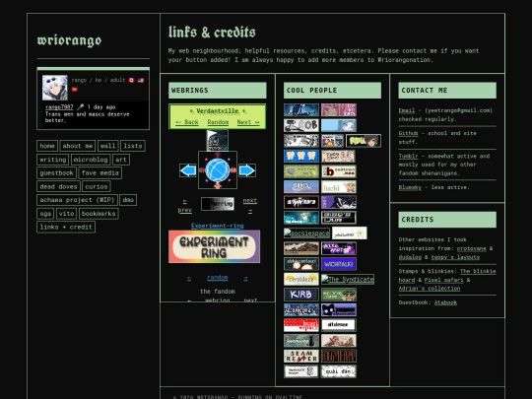Viewport: 532px width, 399px height.
Task: Open the Experiment-ring text link
Action: point(217,226)
